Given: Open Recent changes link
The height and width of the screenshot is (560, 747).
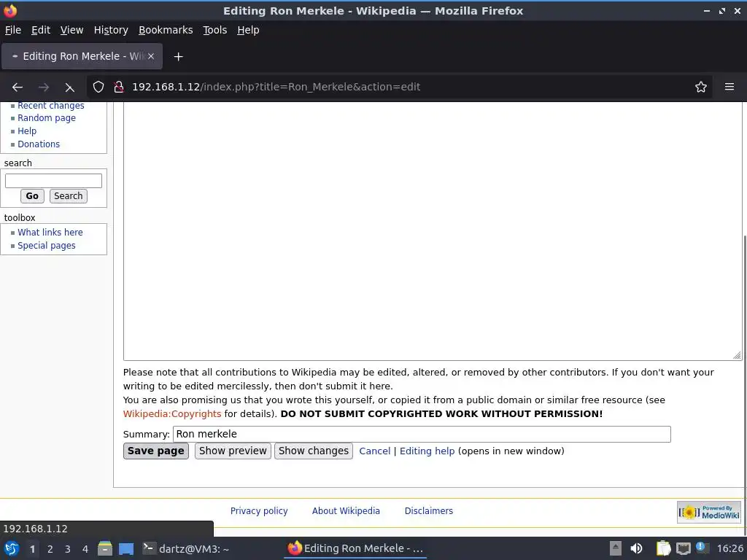Looking at the screenshot, I should click(x=51, y=106).
